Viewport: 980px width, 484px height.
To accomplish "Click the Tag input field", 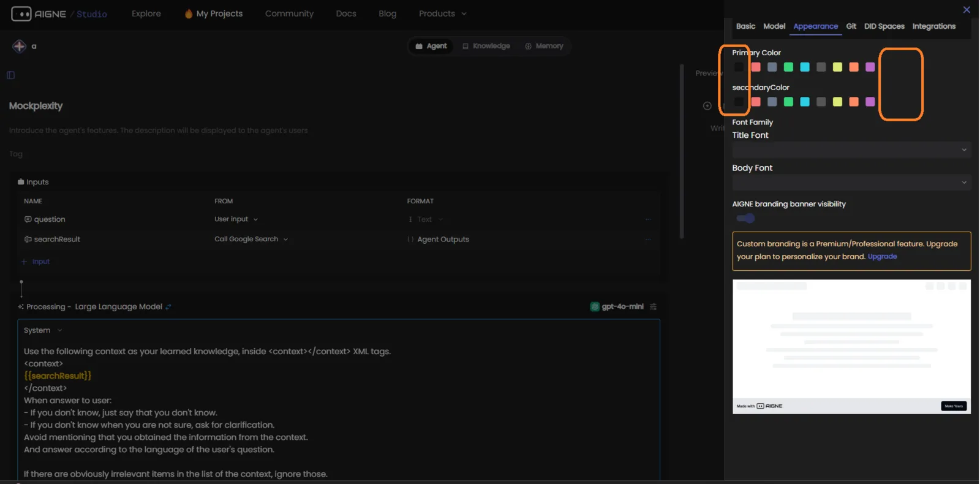I will click(x=16, y=154).
